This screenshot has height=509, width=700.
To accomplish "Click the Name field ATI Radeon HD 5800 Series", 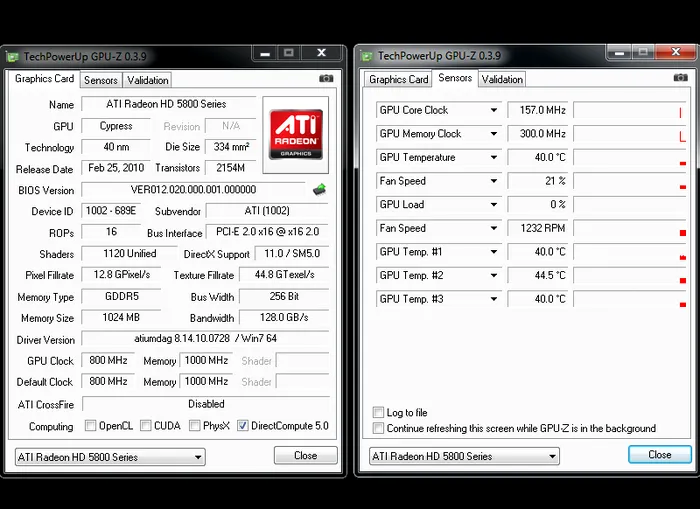I will coord(168,104).
